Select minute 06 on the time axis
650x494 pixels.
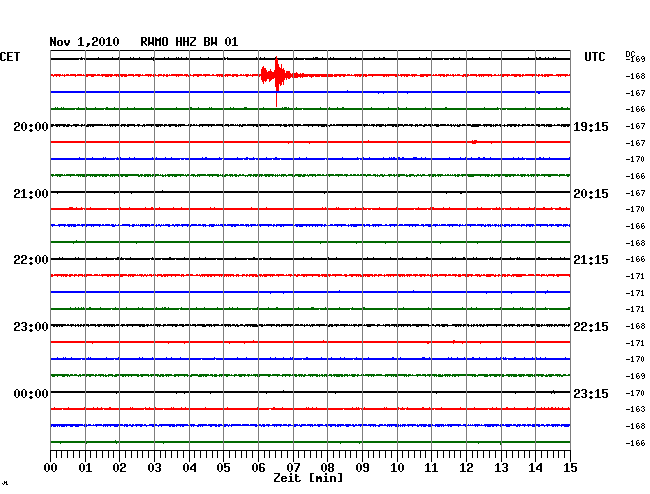pos(258,467)
